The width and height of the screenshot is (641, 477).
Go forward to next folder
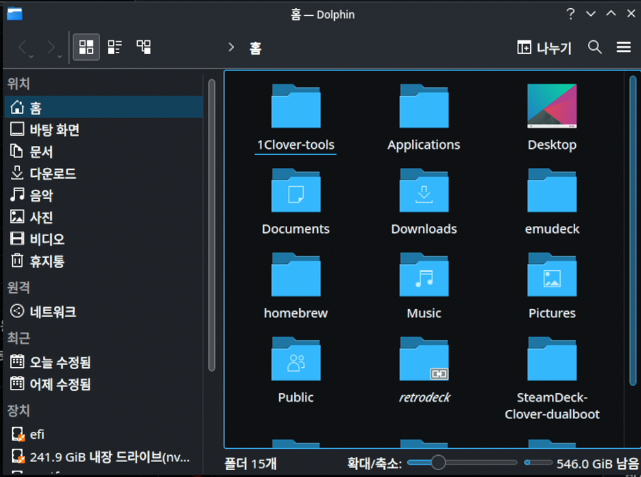point(51,47)
